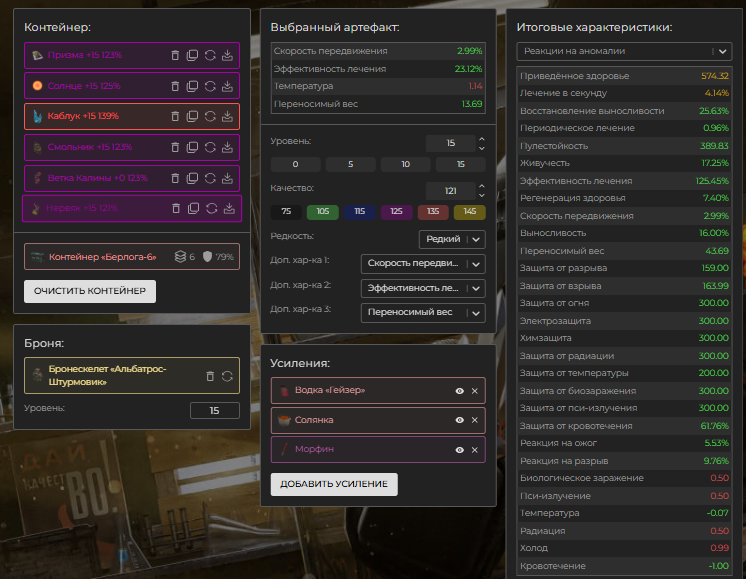Viewport: 746px width, 579px height.
Task: Swap armor using refresh icon in Броня
Action: 227,376
